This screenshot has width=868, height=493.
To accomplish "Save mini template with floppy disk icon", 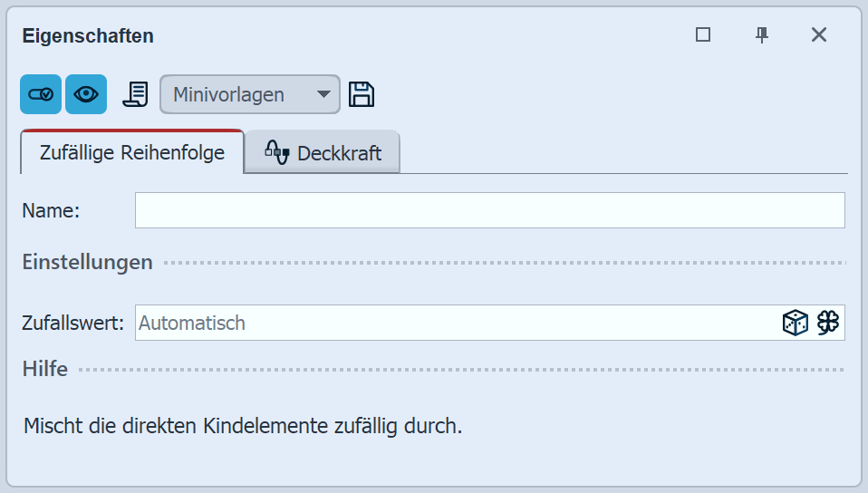I will [x=362, y=94].
